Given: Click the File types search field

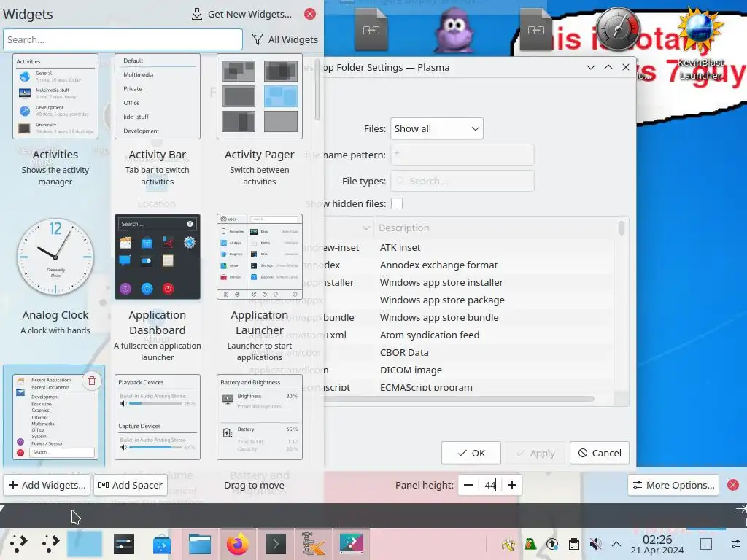Looking at the screenshot, I should click(462, 181).
